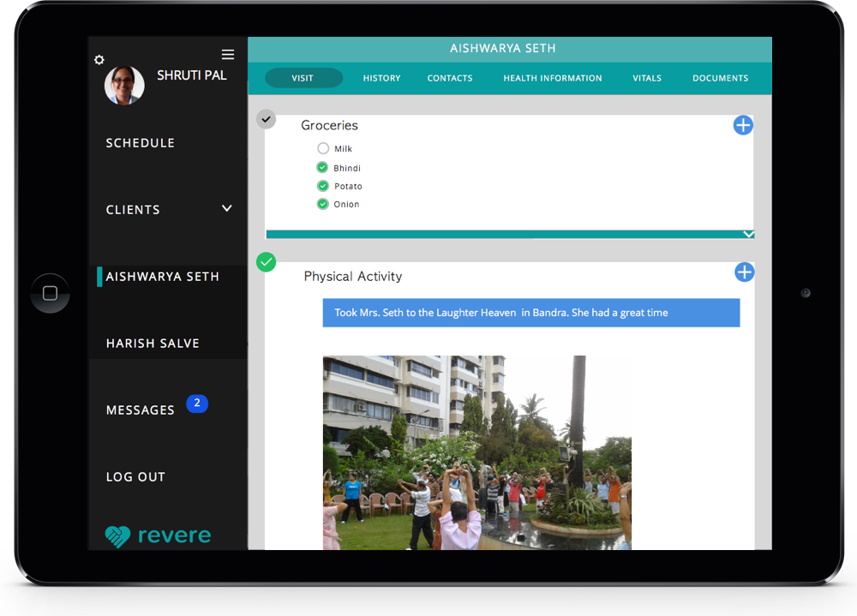Click the grey Groceries status checkmark
Image resolution: width=857 pixels, height=616 pixels.
pos(267,119)
